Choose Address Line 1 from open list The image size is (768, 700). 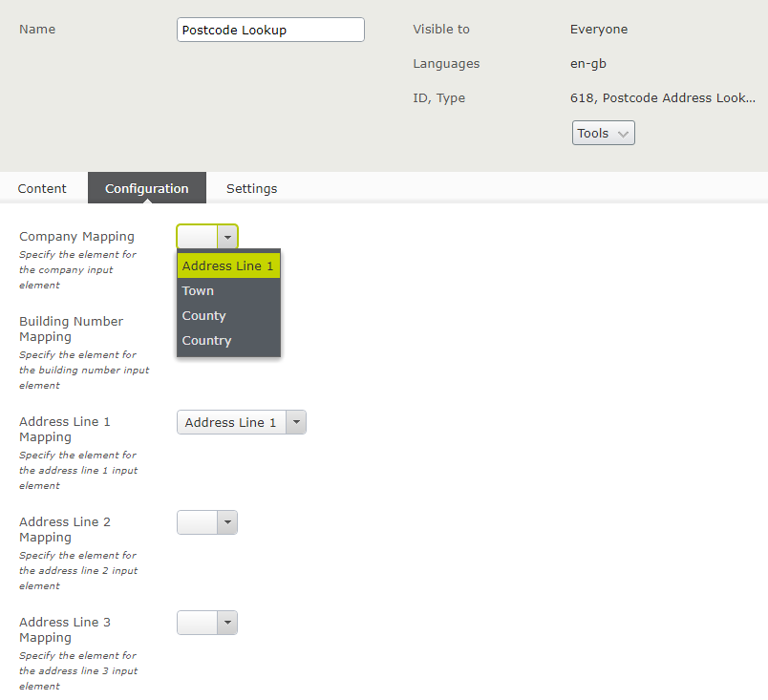coord(228,266)
